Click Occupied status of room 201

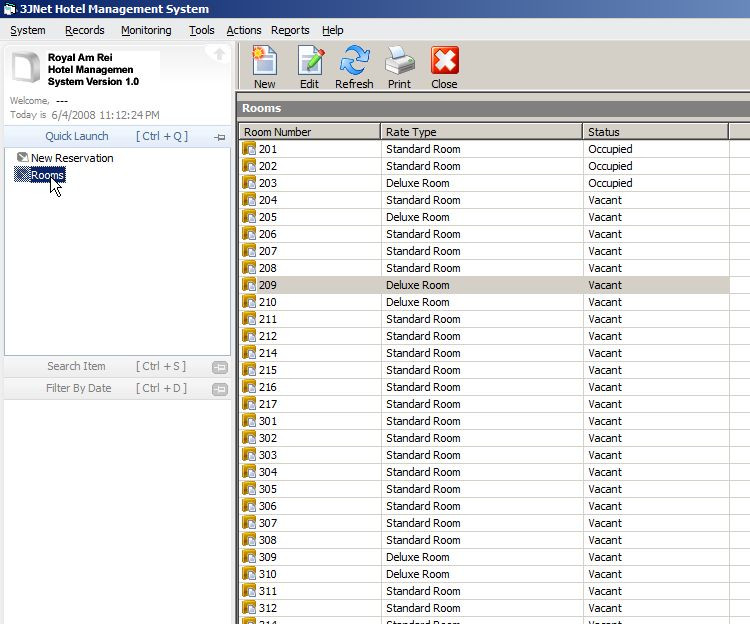pos(610,149)
